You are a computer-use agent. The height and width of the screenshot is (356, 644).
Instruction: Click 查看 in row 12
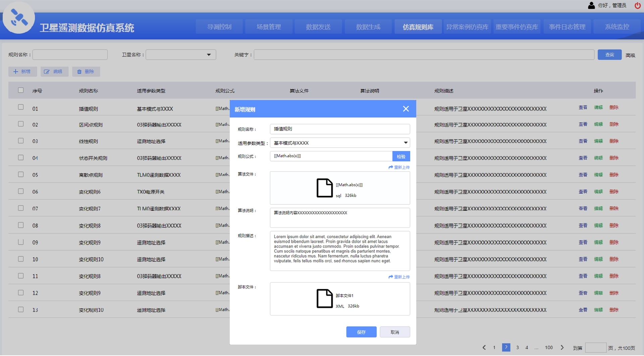pyautogui.click(x=583, y=293)
